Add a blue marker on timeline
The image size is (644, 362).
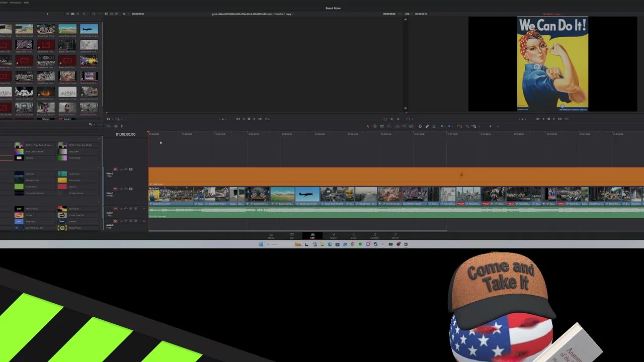click(449, 126)
